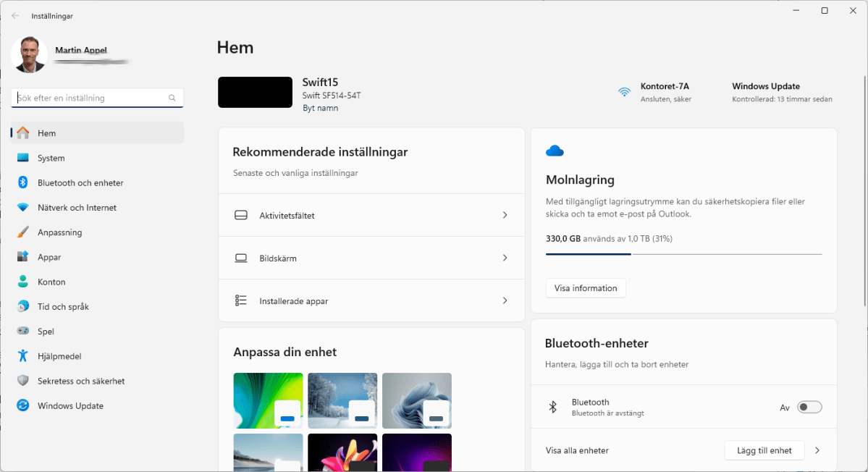The height and width of the screenshot is (472, 868).
Task: Open System settings from the sidebar icon
Action: coord(22,158)
